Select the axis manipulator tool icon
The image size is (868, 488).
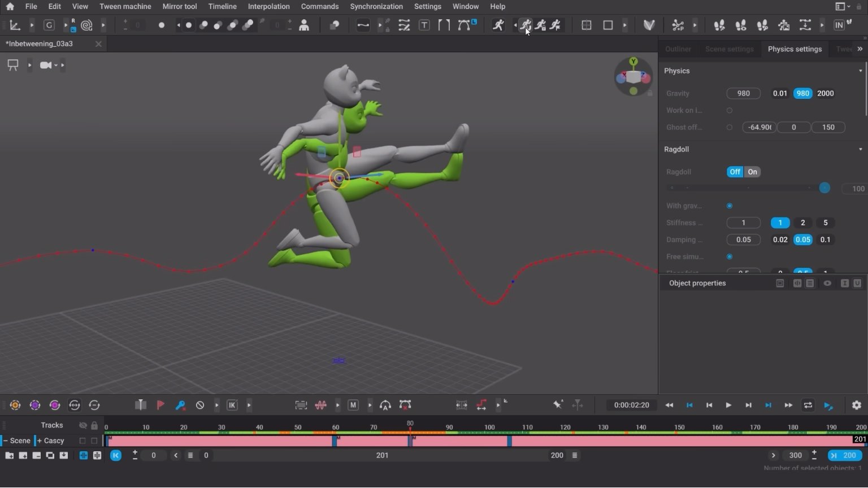[x=15, y=25]
